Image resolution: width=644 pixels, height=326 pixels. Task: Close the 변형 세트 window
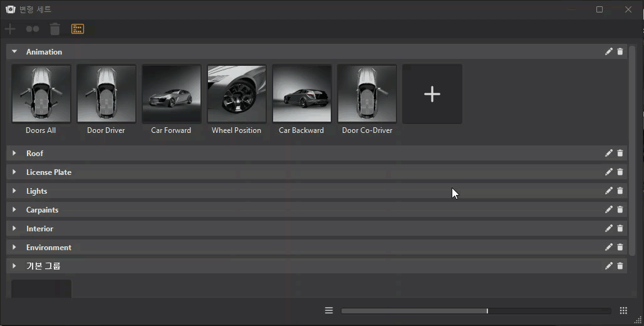pyautogui.click(x=628, y=9)
